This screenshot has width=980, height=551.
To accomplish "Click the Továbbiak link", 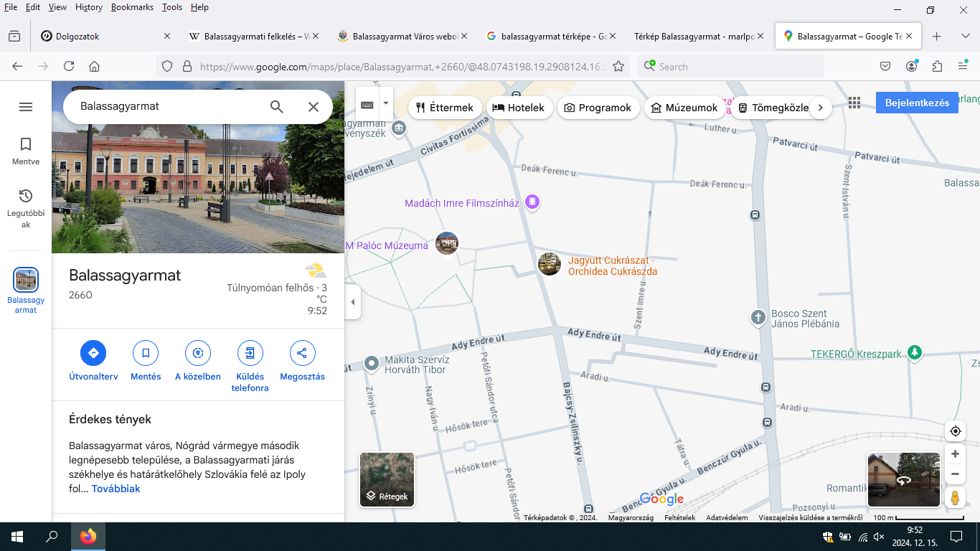I will pyautogui.click(x=116, y=489).
